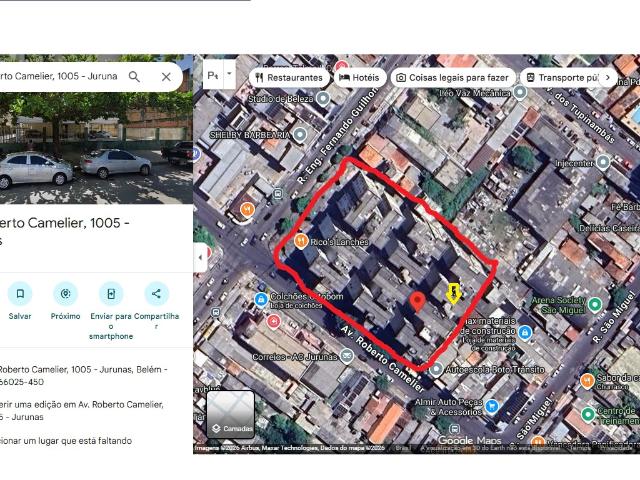Screen dimensions: 640x480
Task: Click Enviar para o smartphone icon
Action: tap(111, 293)
